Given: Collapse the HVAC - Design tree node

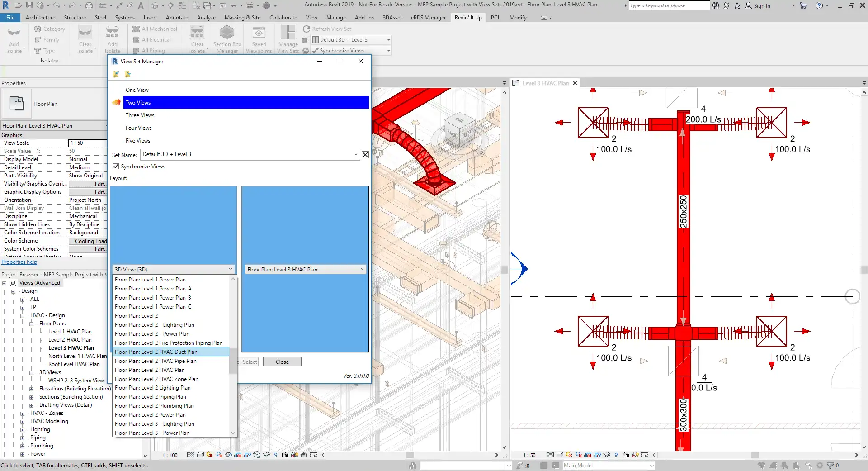Looking at the screenshot, I should pyautogui.click(x=23, y=316).
